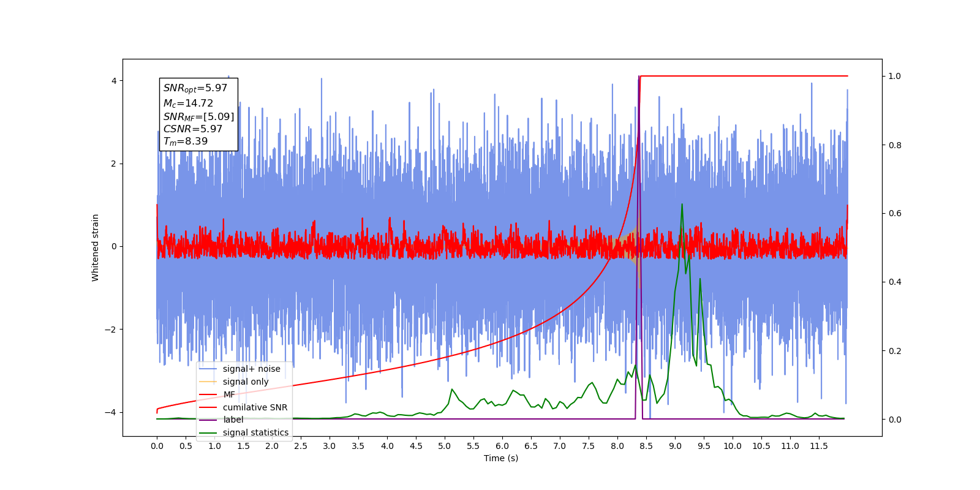Viewport: 980px width, 490px height.
Task: Click the SNRMF=[5.09] annotation text
Action: pyautogui.click(x=198, y=116)
